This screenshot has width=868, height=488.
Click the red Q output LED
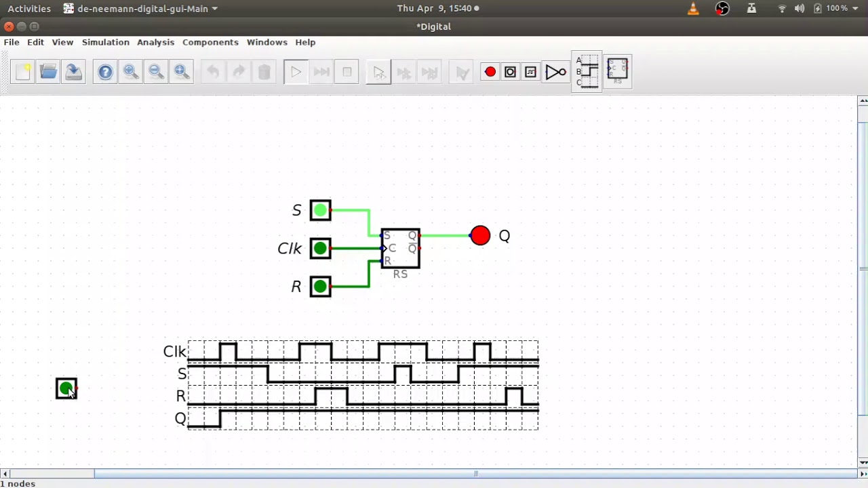[x=480, y=235]
